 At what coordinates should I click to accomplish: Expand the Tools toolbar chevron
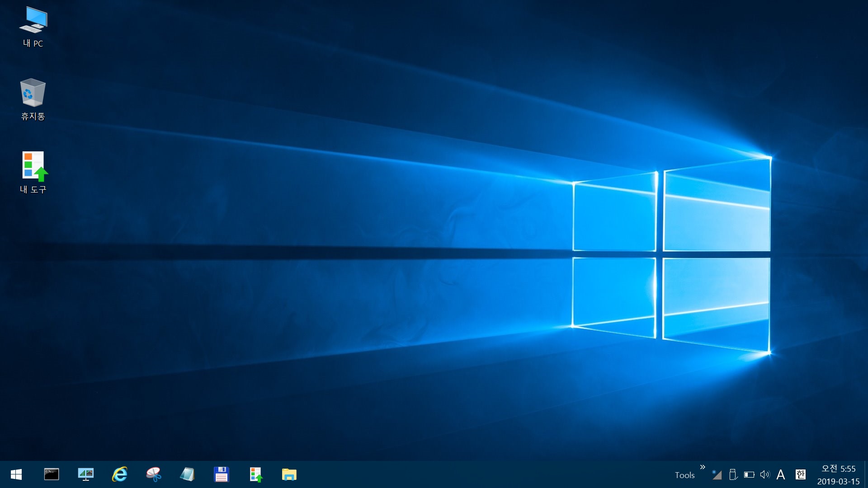(703, 467)
